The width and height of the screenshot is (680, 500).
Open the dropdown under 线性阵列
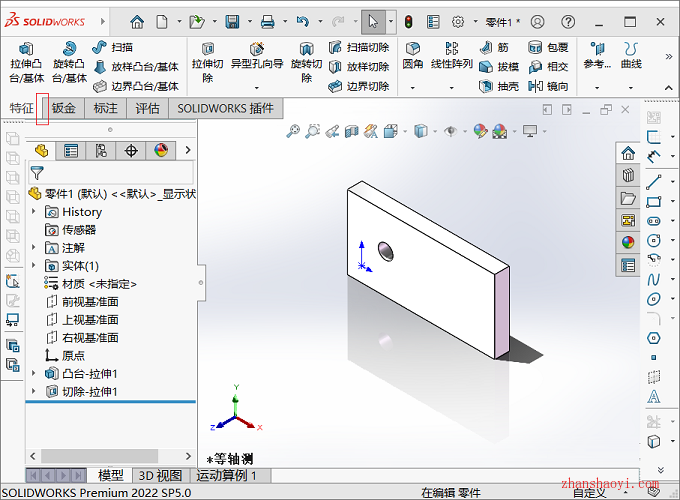(x=451, y=88)
